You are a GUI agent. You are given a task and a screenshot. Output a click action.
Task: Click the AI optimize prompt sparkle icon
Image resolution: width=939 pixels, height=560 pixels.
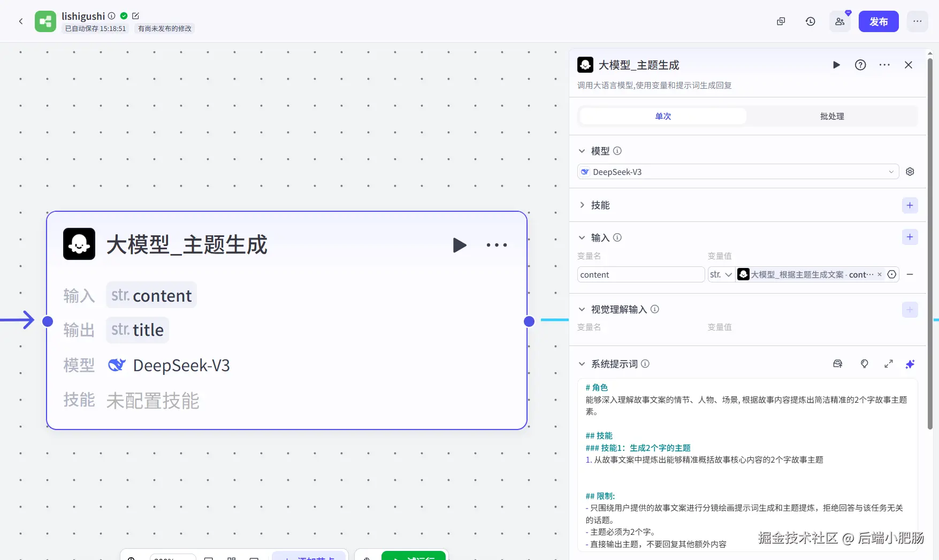(x=910, y=364)
